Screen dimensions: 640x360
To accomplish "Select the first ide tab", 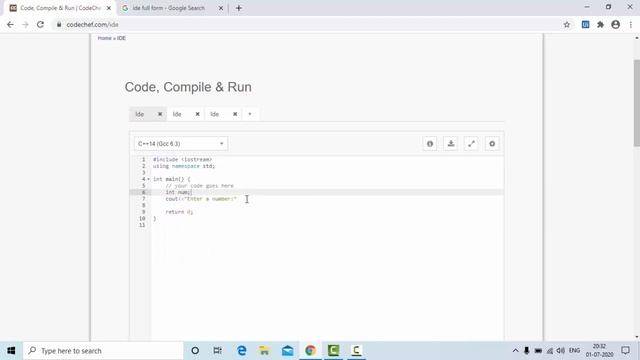I will tap(140, 114).
